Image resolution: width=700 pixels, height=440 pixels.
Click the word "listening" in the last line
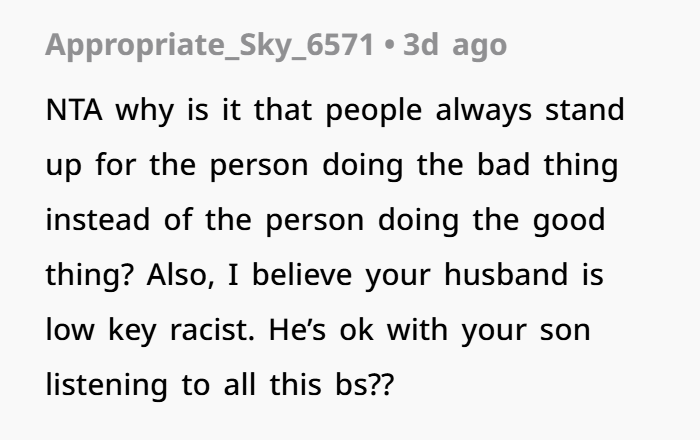point(103,385)
